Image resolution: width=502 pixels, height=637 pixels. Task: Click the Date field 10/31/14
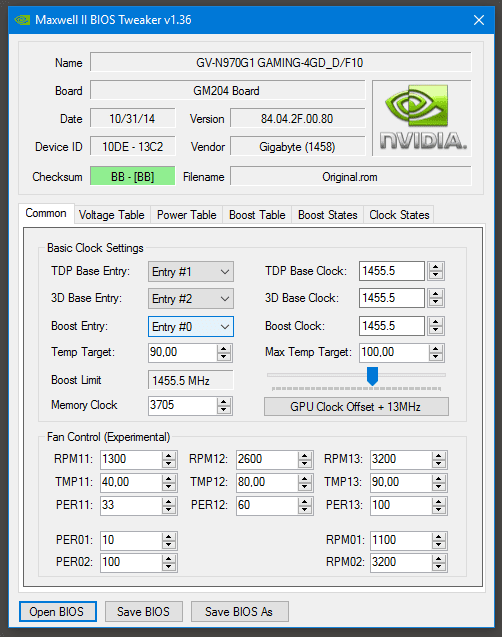pos(132,118)
